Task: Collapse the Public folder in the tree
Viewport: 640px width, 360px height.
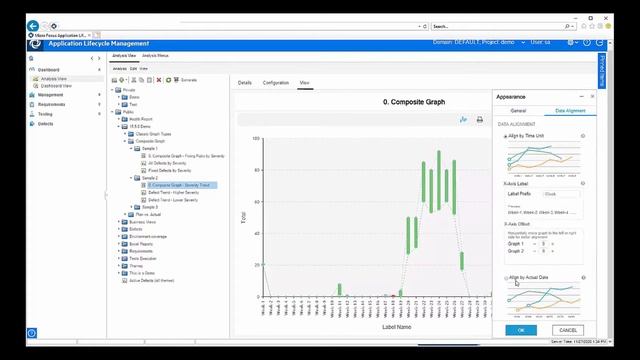Action: pyautogui.click(x=112, y=112)
